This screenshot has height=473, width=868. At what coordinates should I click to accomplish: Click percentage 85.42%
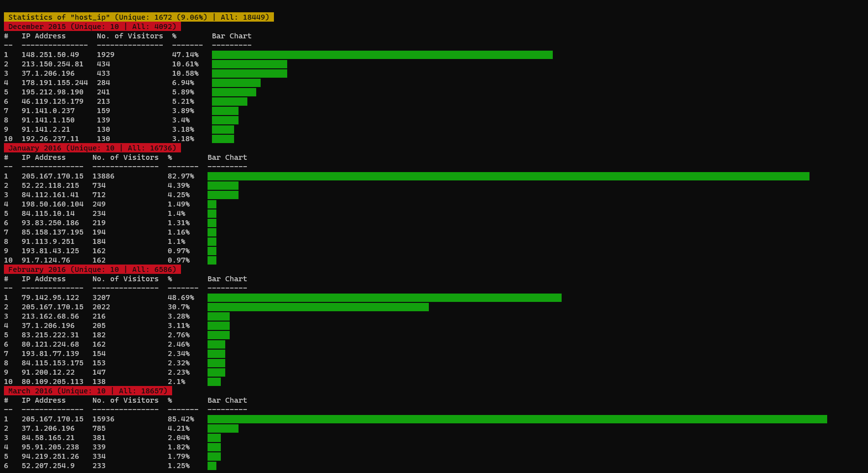(x=181, y=419)
